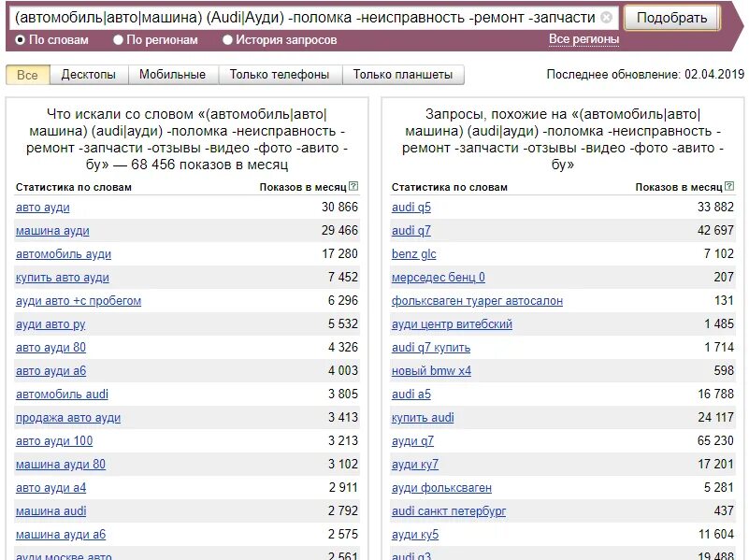Click the left Статистика по словам header
This screenshot has height=560, width=749.
pos(74,187)
